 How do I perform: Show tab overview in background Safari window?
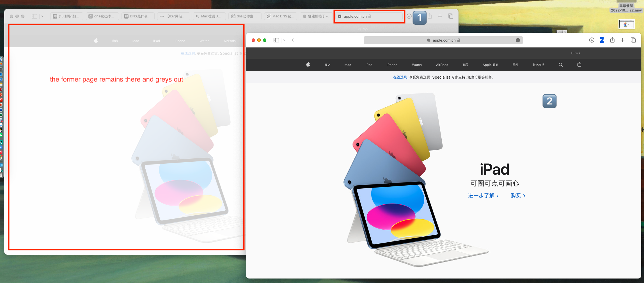click(x=451, y=16)
